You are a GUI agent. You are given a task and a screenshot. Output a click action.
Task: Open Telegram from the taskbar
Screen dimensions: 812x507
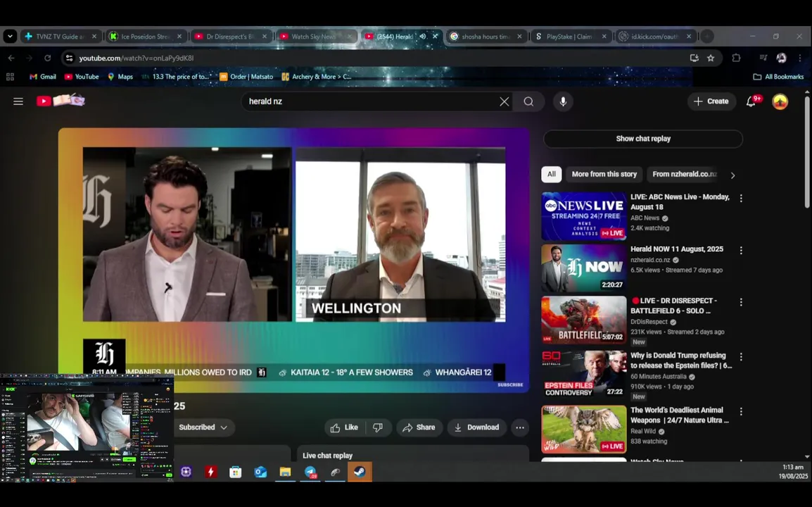coord(310,472)
